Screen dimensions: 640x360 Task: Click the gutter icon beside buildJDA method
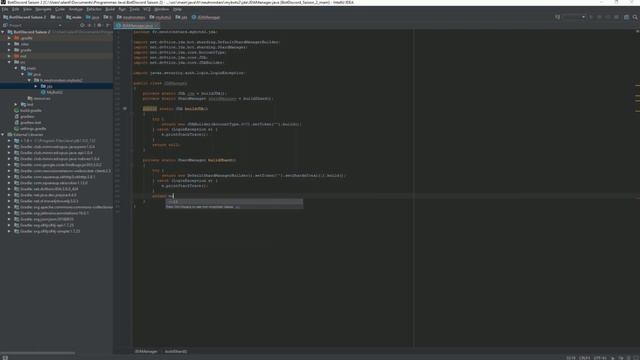pyautogui.click(x=125, y=109)
